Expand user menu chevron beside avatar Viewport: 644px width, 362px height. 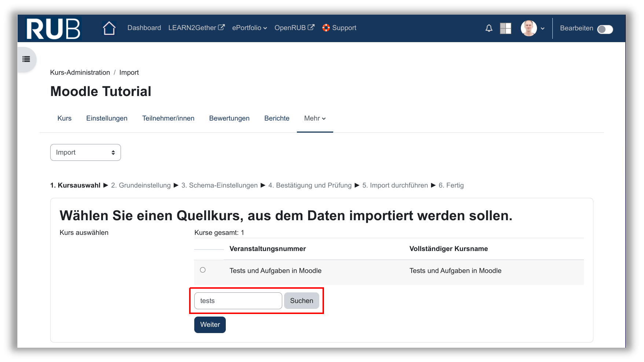coord(542,29)
